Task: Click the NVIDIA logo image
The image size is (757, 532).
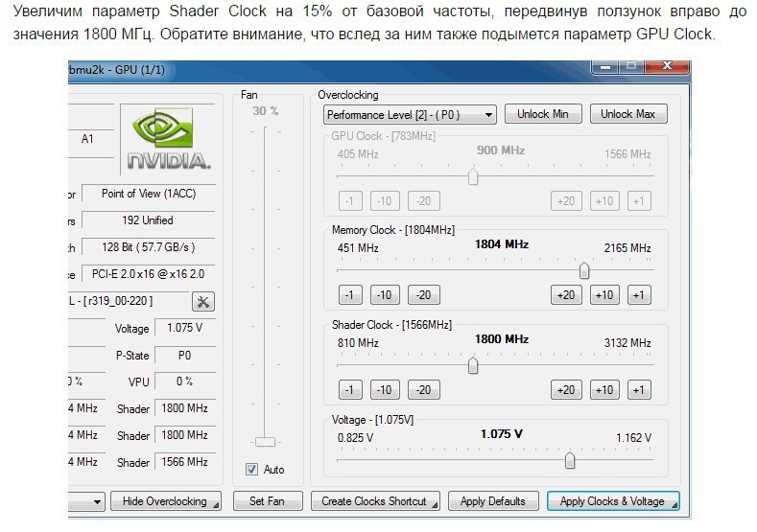Action: pyautogui.click(x=169, y=139)
